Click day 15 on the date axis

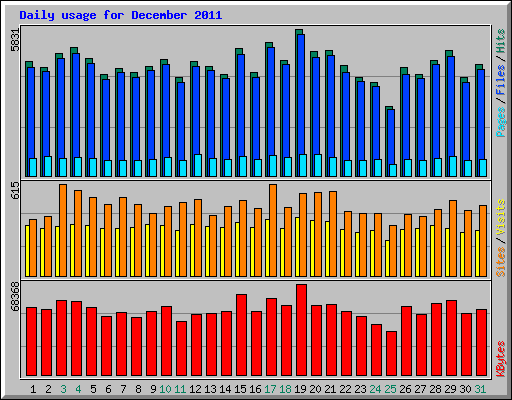[x=240, y=389]
